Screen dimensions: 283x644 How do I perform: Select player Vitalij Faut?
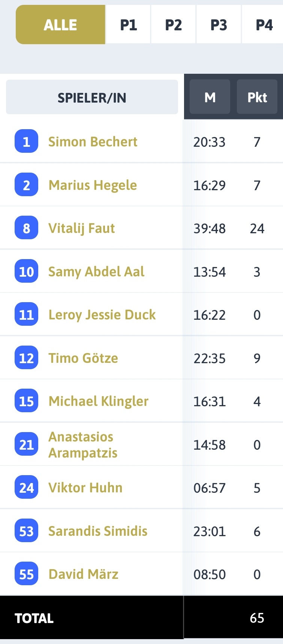pos(81,228)
